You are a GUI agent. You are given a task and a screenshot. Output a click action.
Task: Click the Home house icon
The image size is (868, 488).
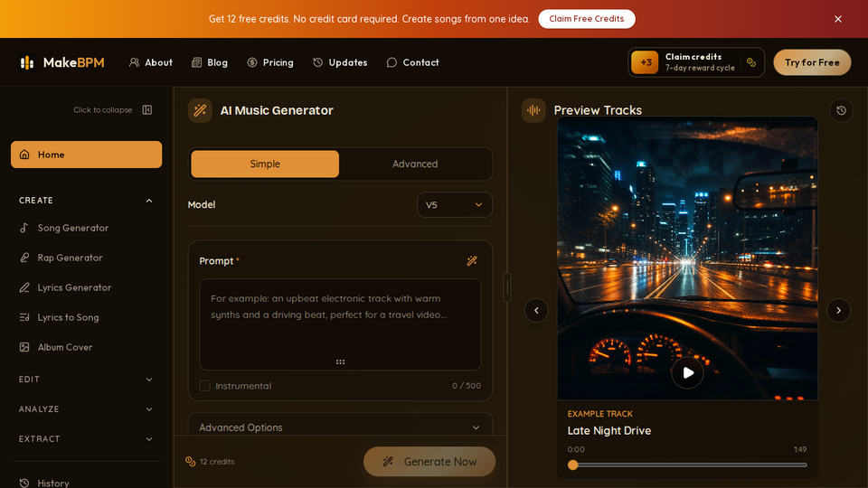click(x=24, y=155)
